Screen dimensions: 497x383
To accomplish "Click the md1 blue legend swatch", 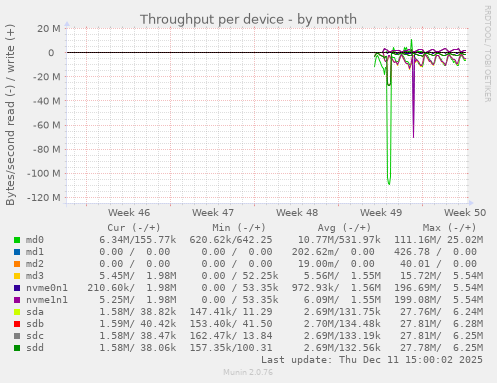I will pyautogui.click(x=17, y=252).
